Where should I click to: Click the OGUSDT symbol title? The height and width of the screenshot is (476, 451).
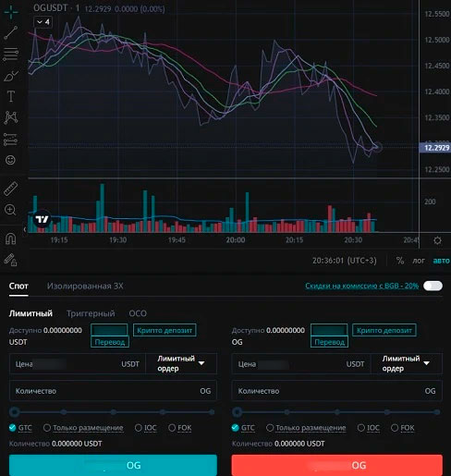pyautogui.click(x=50, y=8)
